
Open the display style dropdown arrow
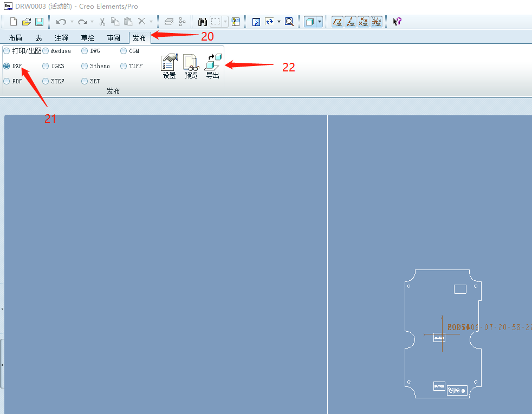[x=319, y=22]
